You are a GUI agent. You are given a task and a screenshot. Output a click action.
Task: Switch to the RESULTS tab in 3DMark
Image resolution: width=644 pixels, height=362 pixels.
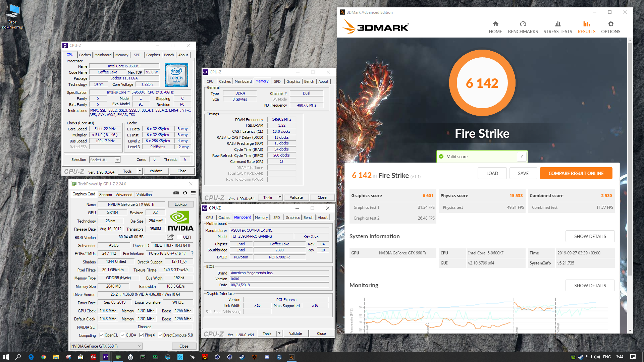tap(586, 27)
